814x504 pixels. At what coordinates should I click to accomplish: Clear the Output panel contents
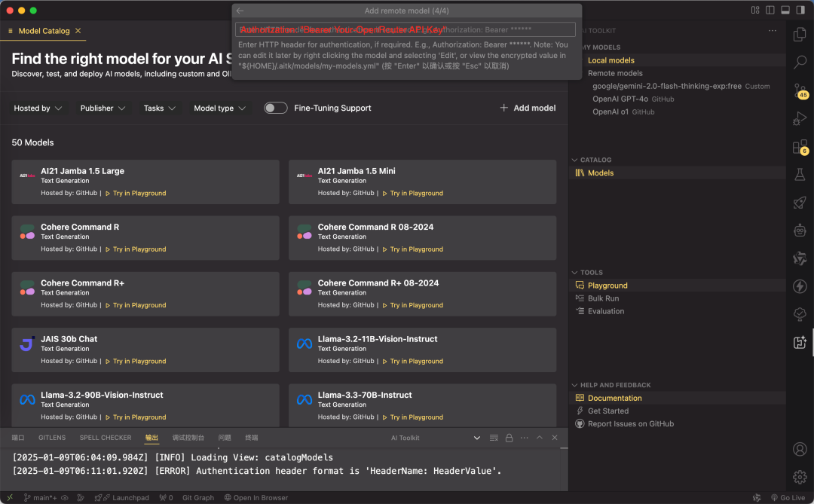click(492, 437)
